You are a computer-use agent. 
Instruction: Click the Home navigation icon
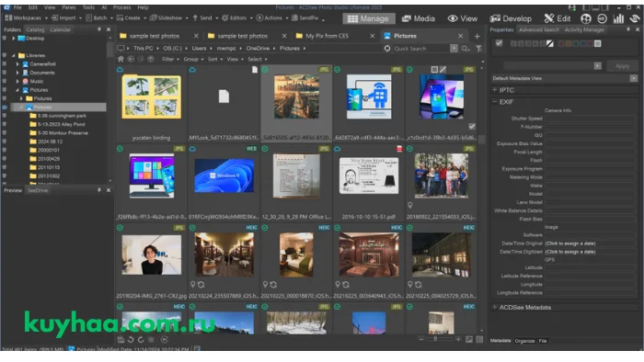click(121, 59)
